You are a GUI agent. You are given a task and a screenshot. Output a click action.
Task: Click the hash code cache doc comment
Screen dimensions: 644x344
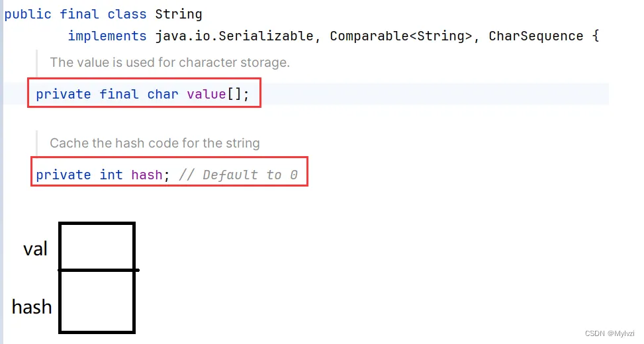(x=155, y=143)
